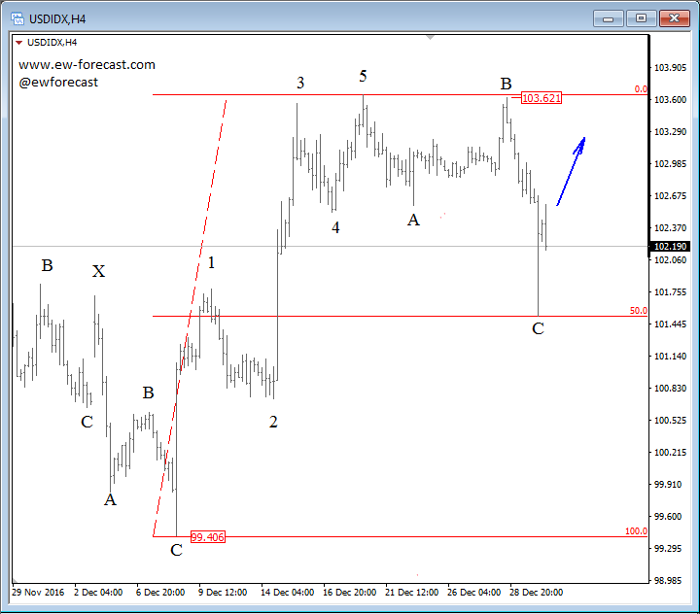Click the 102.675 price scale value
Screen dimensions: 700x614
click(670, 196)
